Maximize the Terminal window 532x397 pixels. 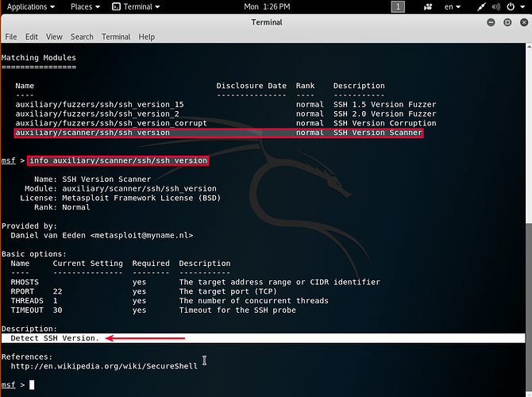coord(506,22)
